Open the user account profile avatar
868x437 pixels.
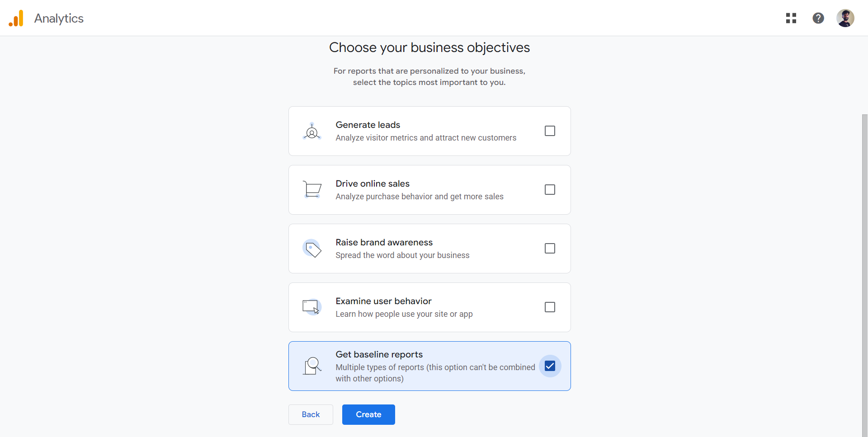tap(845, 18)
